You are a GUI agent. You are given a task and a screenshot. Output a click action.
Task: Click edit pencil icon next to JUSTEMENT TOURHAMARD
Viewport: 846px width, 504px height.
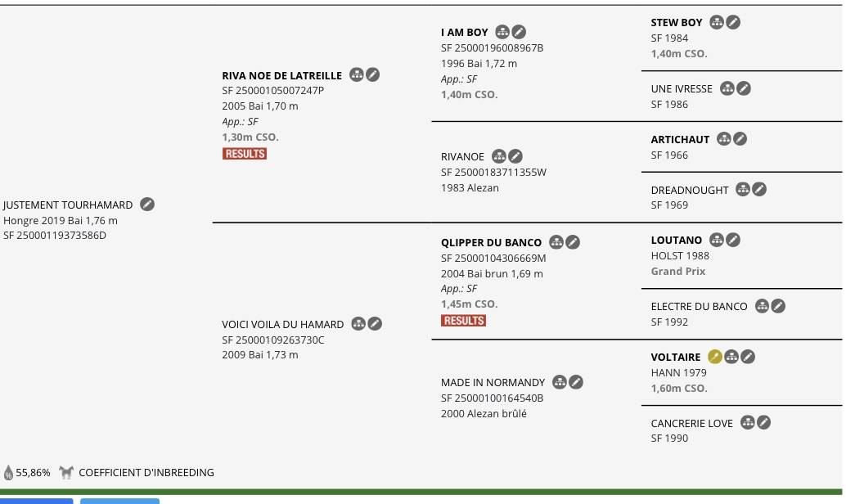147,204
